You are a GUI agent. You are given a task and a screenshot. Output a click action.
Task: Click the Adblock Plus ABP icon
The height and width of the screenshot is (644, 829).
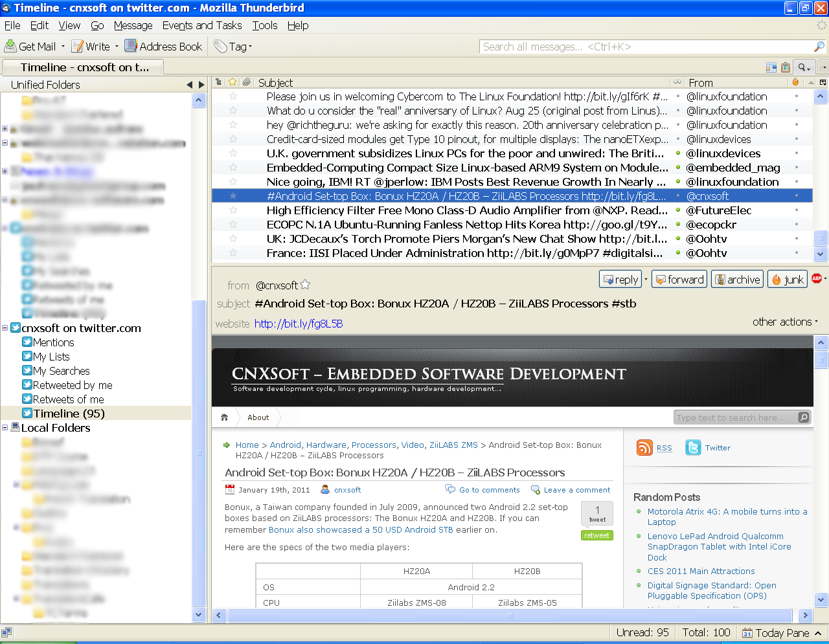pyautogui.click(x=817, y=278)
